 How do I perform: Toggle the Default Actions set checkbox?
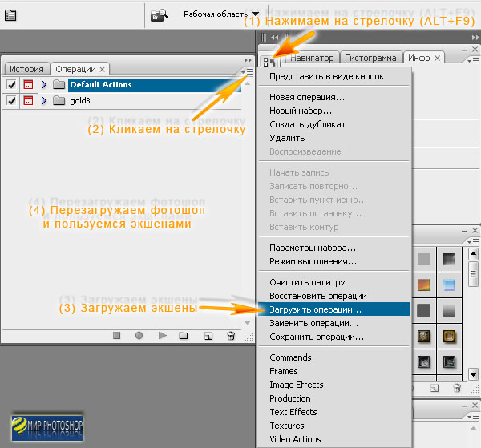click(x=11, y=85)
